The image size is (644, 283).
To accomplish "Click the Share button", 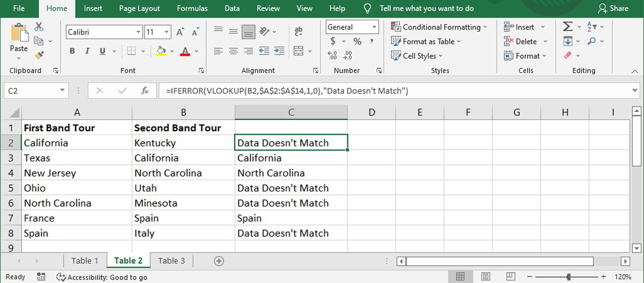I will (x=613, y=8).
